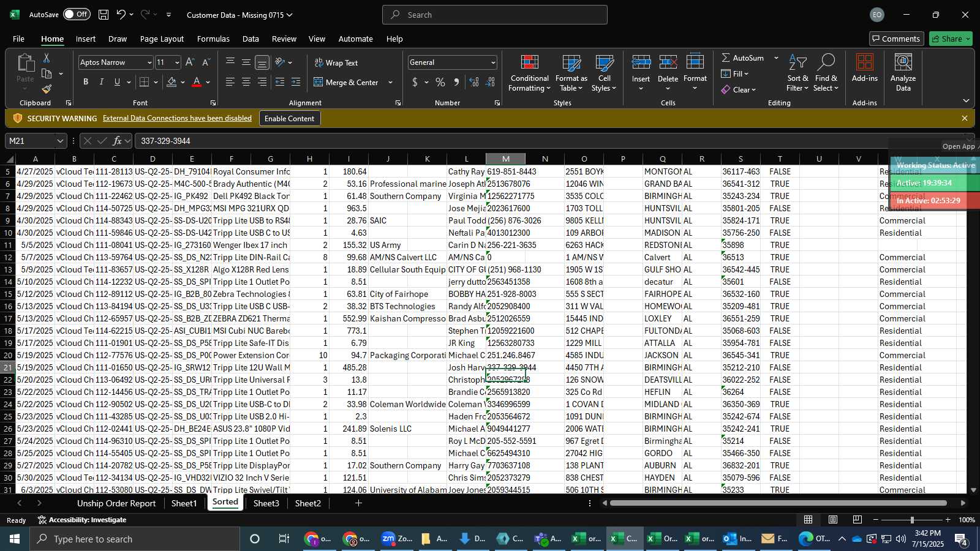
Task: Expand the Merge & Center dropdown arrow
Action: tap(390, 82)
